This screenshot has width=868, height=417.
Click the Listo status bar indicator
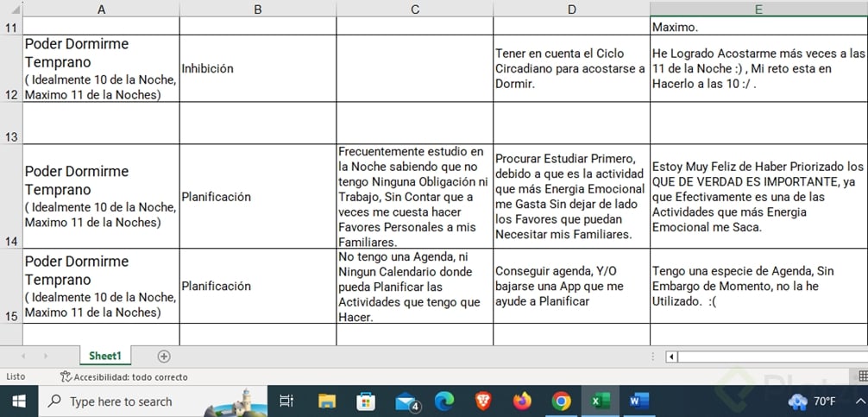tap(16, 376)
